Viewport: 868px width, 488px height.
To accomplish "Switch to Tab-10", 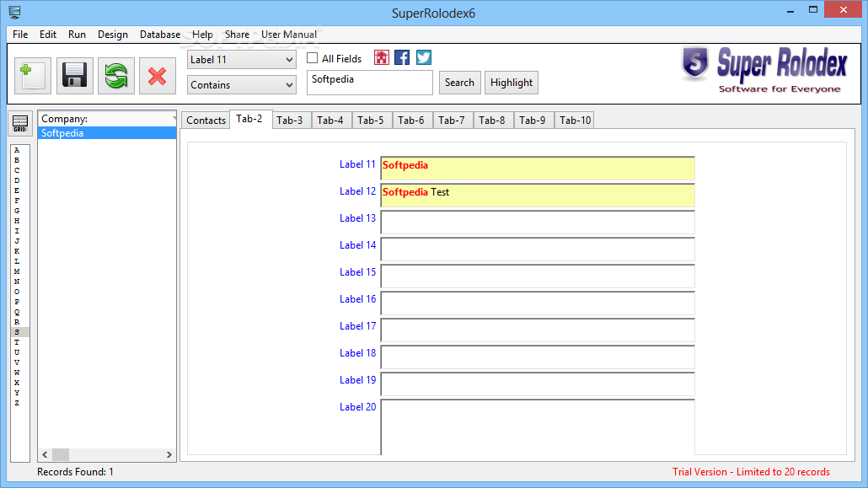I will [575, 121].
